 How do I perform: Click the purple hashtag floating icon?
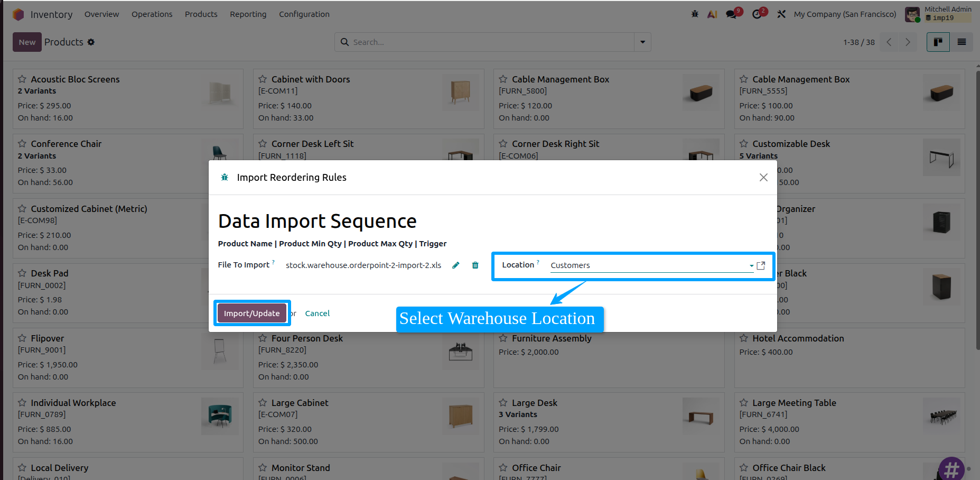pyautogui.click(x=952, y=469)
